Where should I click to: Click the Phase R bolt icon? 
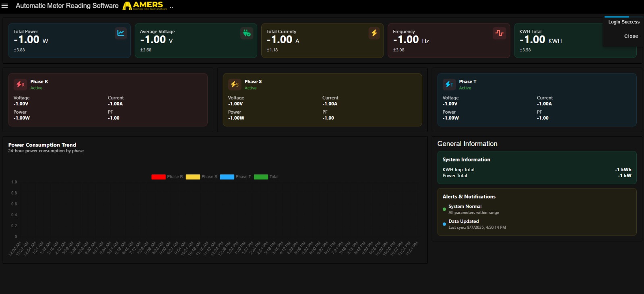pos(20,85)
